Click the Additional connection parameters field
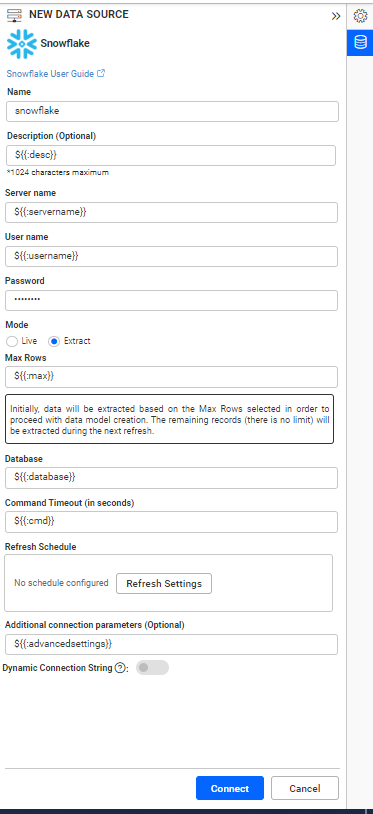The image size is (373, 814). tap(171, 644)
